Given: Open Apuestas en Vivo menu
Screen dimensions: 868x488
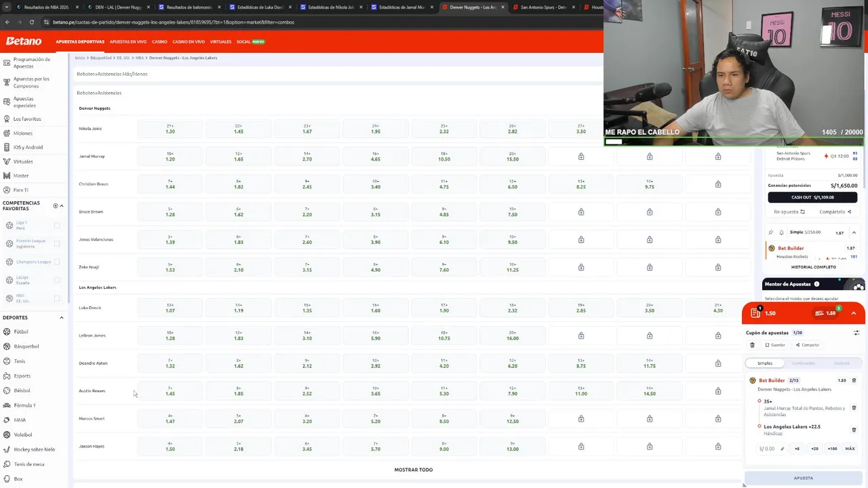Looking at the screenshot, I should click(x=128, y=41).
